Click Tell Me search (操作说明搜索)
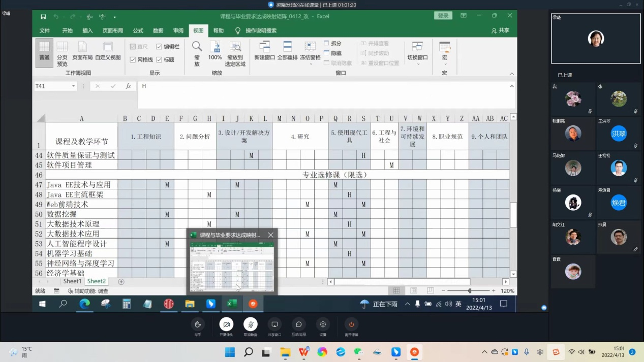 256,31
